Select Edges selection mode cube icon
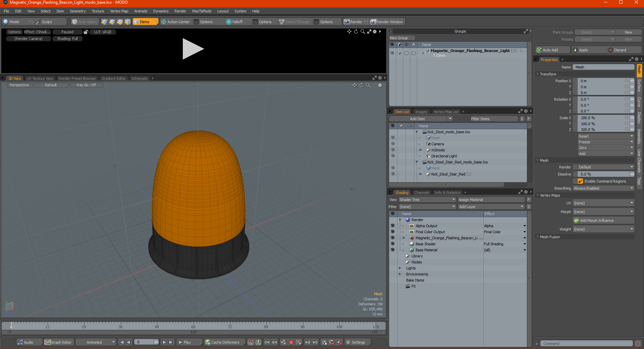This screenshot has height=349, width=644. click(x=112, y=22)
